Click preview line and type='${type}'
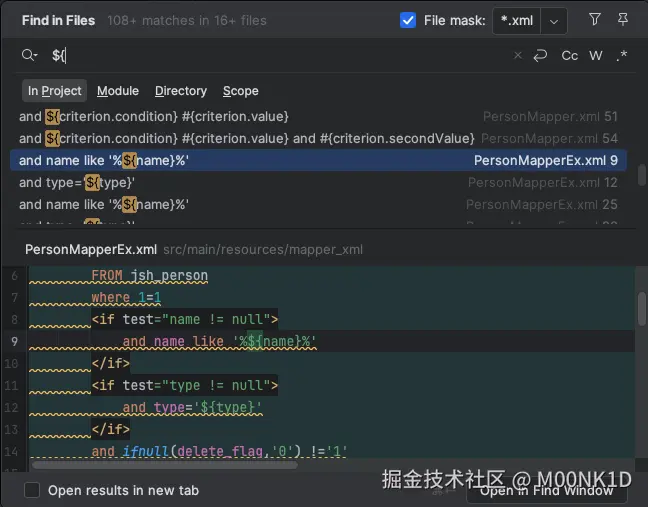 pos(192,407)
